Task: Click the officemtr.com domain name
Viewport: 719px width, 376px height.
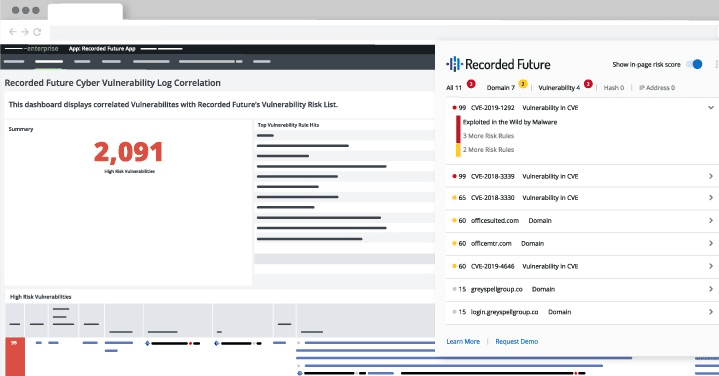Action: pyautogui.click(x=491, y=243)
